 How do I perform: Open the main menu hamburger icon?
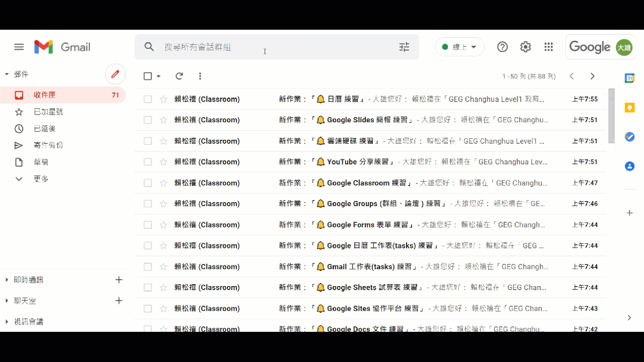point(19,47)
